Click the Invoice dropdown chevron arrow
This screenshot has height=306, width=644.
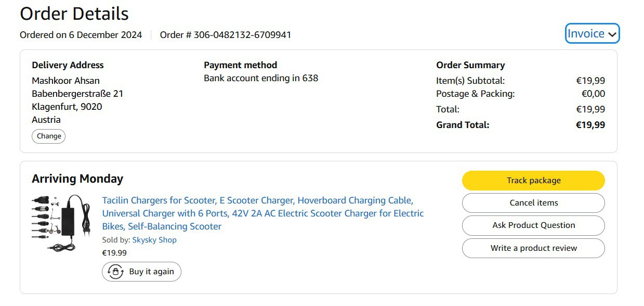point(612,34)
